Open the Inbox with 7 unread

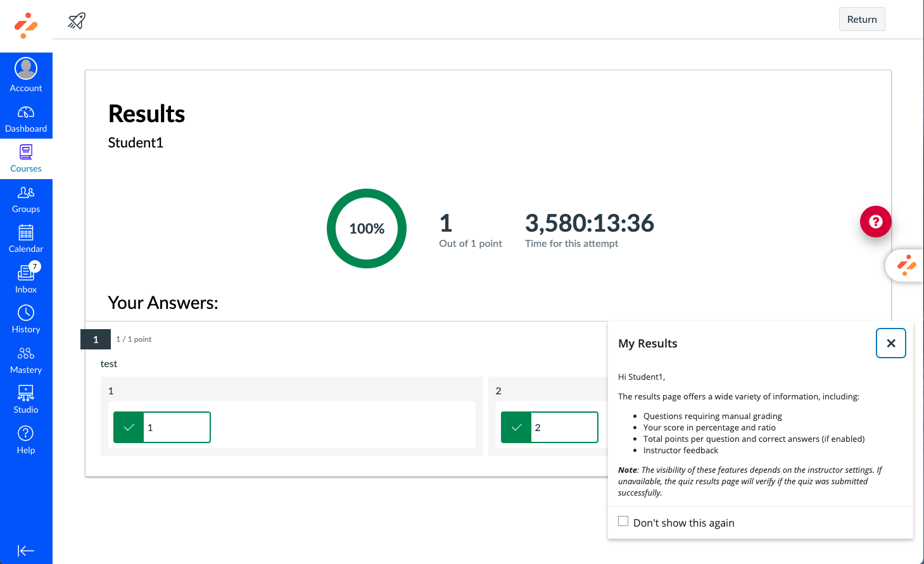26,279
